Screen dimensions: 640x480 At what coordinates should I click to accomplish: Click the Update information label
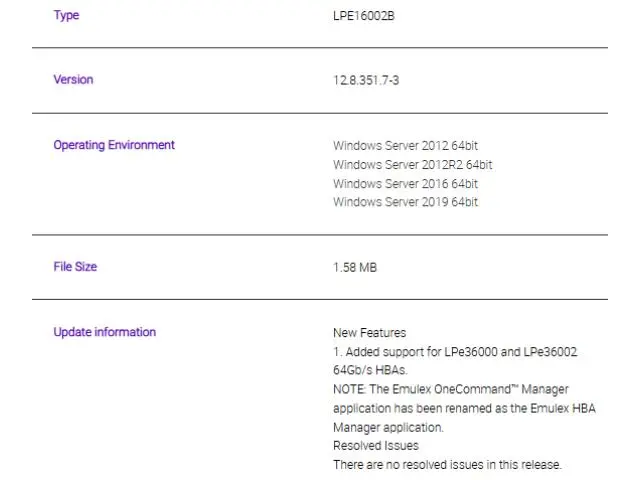[105, 332]
